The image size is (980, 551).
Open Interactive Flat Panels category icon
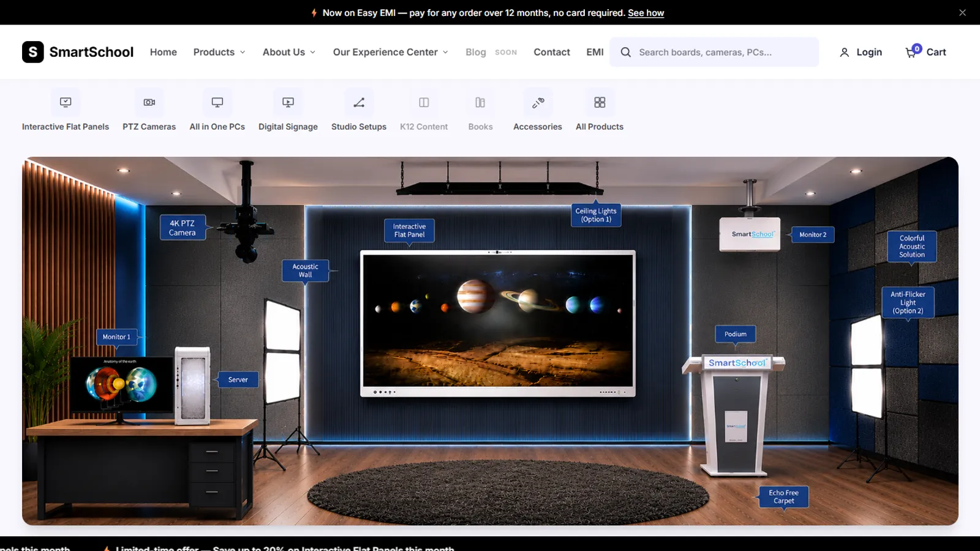click(66, 102)
